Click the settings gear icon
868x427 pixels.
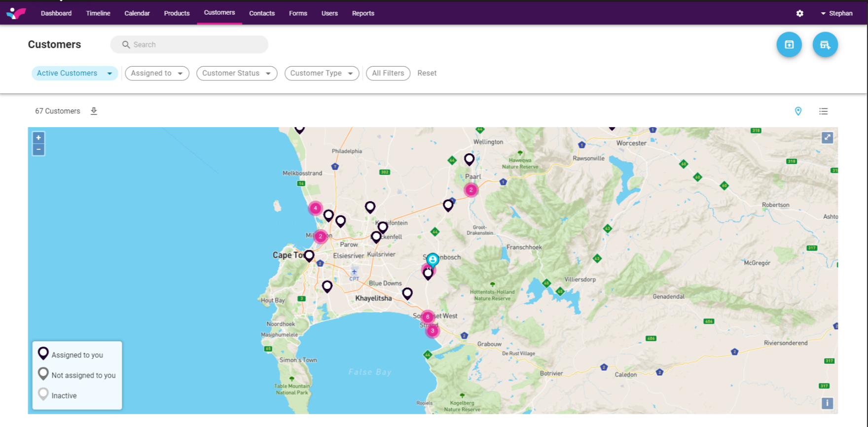[799, 13]
